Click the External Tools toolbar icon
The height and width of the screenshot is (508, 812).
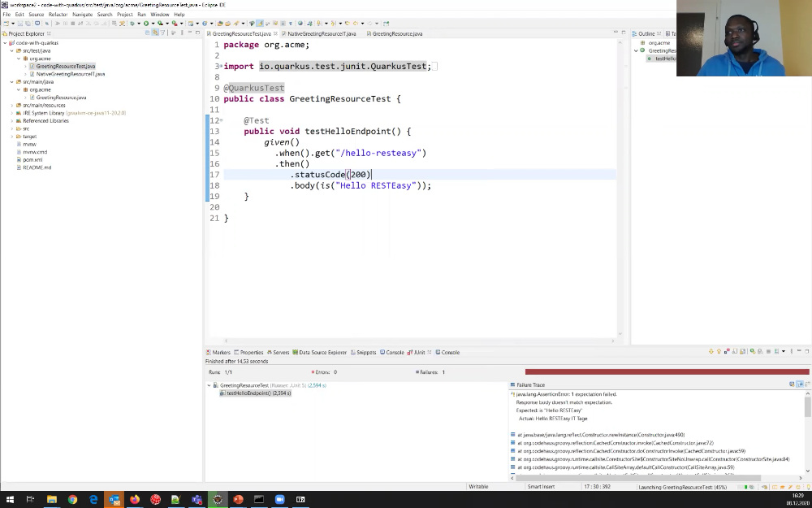tap(175, 24)
